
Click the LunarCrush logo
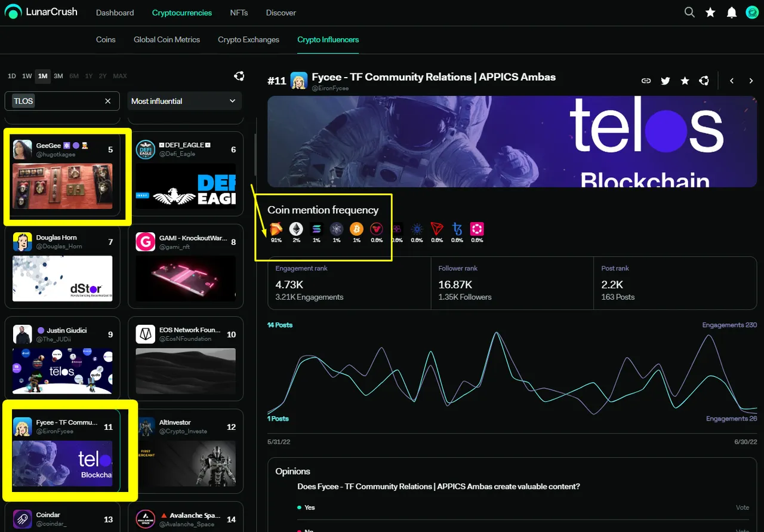point(41,11)
